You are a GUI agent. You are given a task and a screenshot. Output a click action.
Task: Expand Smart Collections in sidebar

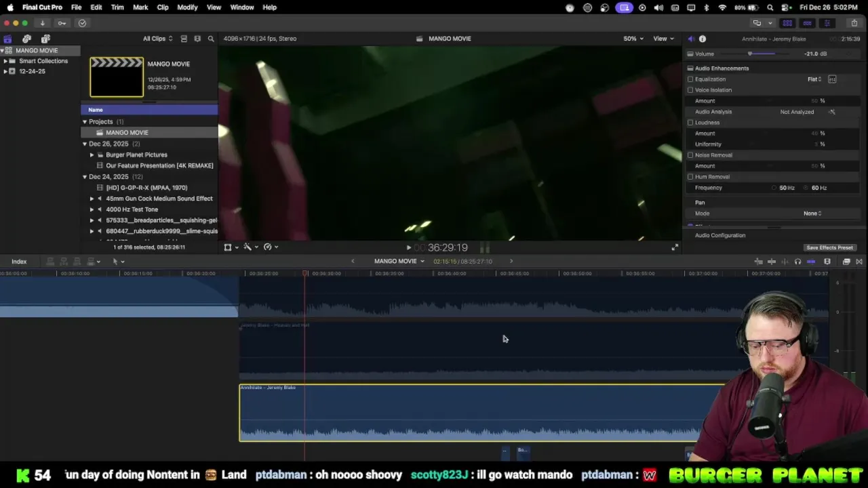pyautogui.click(x=5, y=61)
